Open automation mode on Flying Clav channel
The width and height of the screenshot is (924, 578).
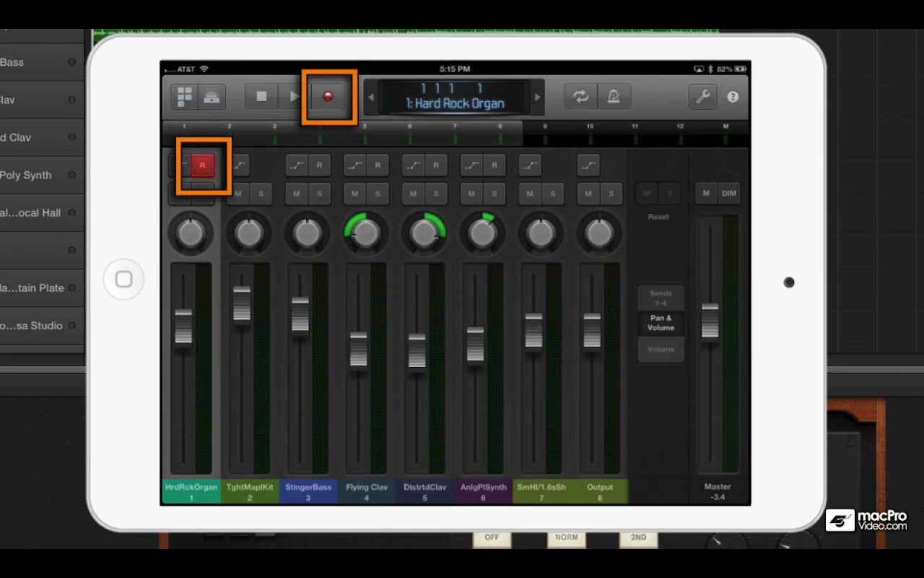pyautogui.click(x=355, y=165)
